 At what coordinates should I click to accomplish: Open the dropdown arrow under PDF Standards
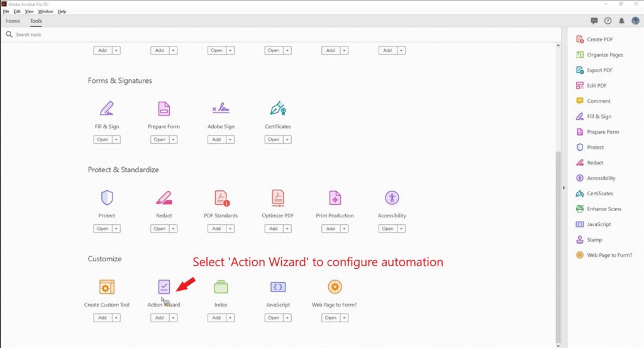[x=230, y=229]
